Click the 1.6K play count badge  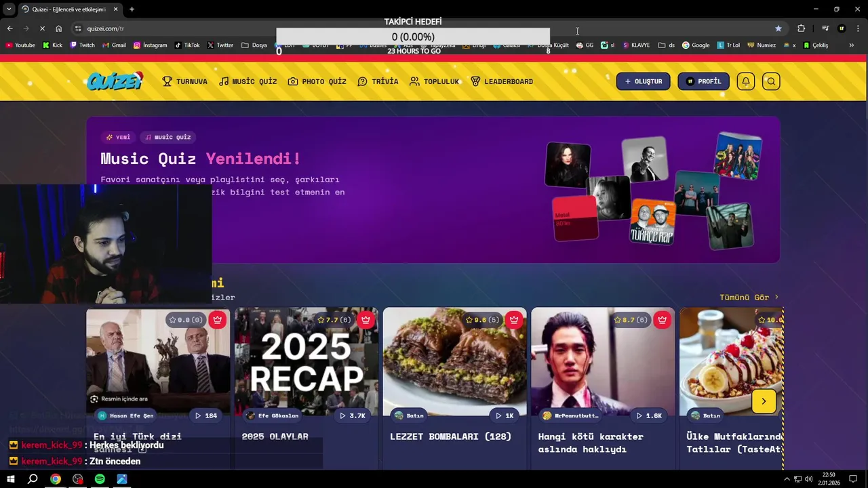(x=649, y=415)
